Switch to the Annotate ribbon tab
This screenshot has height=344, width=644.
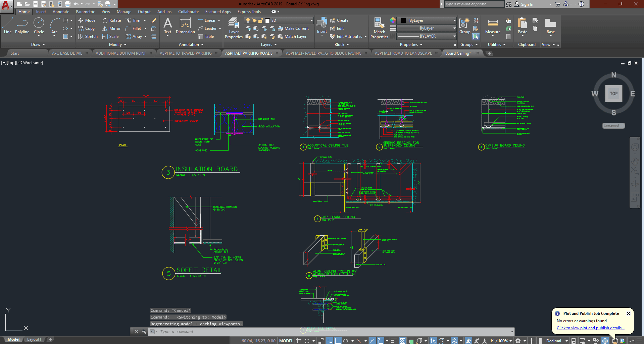60,11
